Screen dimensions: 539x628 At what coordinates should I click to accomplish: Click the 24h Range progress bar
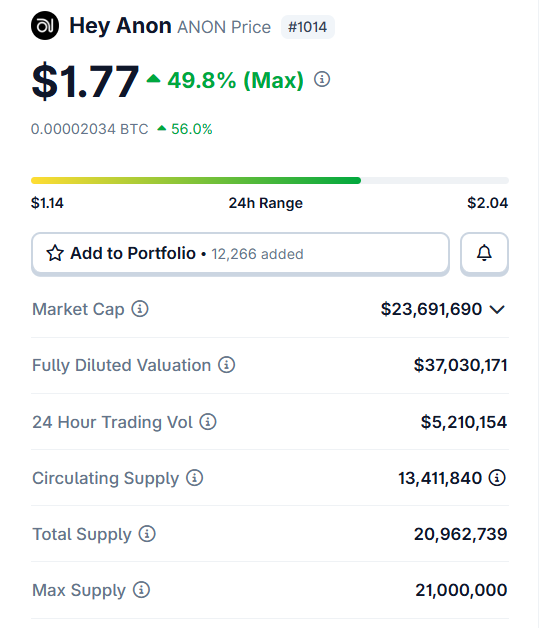tap(270, 181)
